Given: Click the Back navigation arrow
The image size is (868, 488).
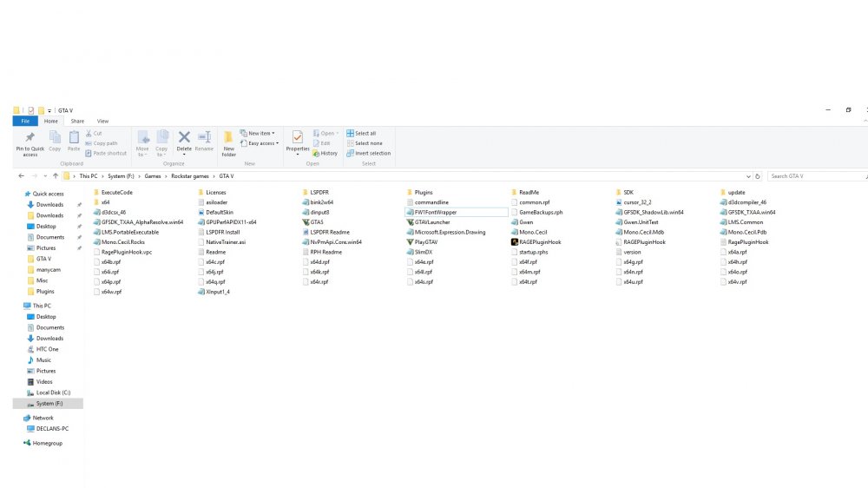Looking at the screenshot, I should click(21, 176).
